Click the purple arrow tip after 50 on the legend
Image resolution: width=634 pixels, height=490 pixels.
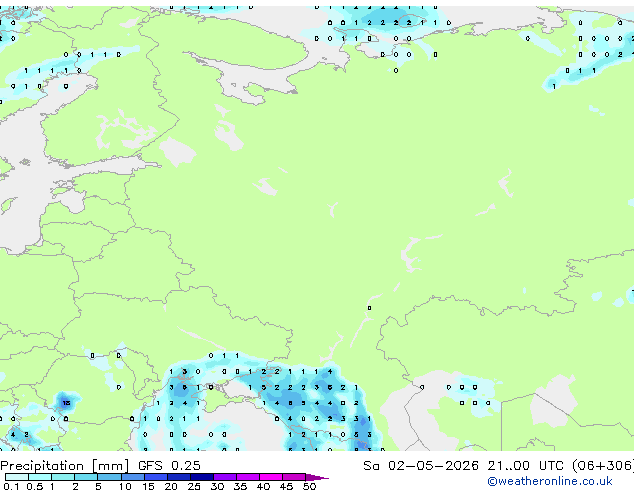[x=317, y=477]
